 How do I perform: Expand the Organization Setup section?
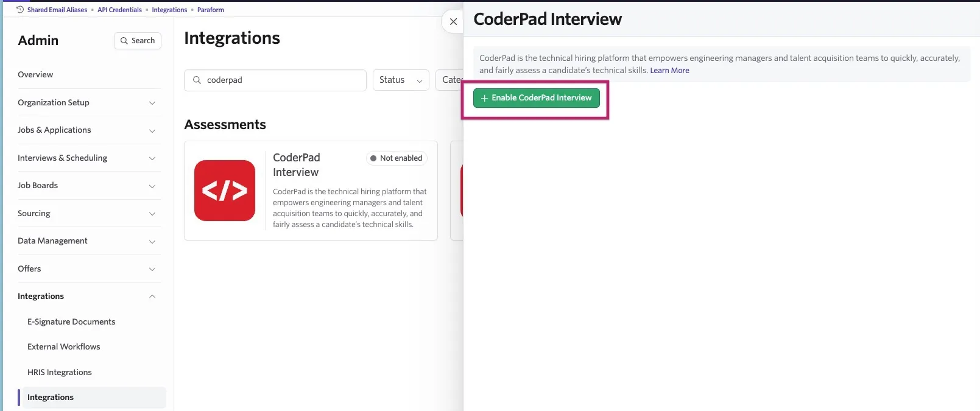[x=90, y=102]
